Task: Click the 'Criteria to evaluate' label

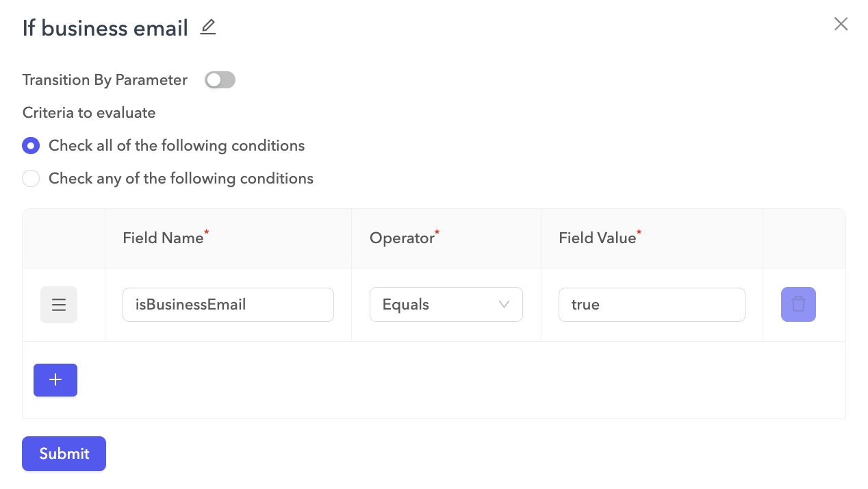Action: click(88, 112)
